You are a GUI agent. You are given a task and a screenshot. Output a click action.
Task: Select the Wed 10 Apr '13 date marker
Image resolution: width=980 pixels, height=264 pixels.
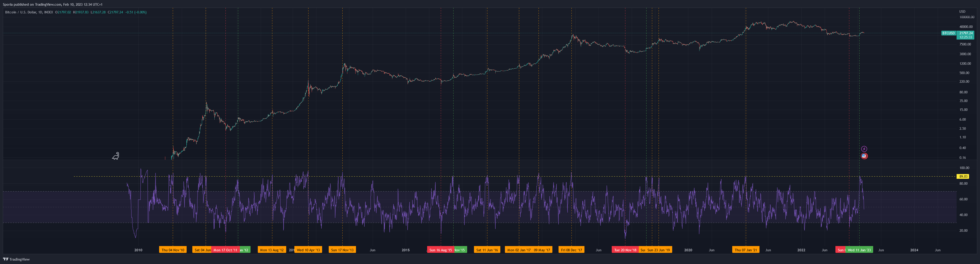(308, 250)
